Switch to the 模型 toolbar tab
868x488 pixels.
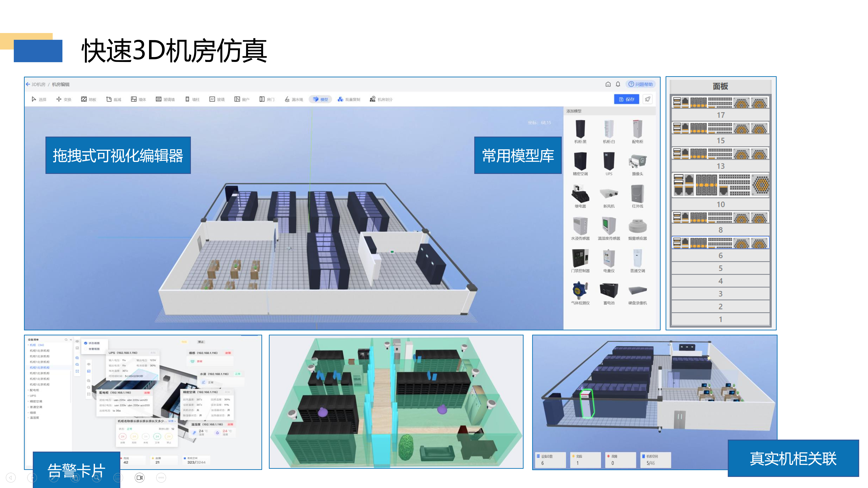[x=320, y=99]
